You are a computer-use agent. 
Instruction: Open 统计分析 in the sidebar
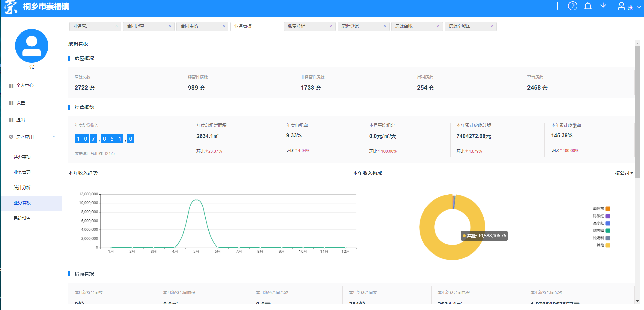point(22,187)
